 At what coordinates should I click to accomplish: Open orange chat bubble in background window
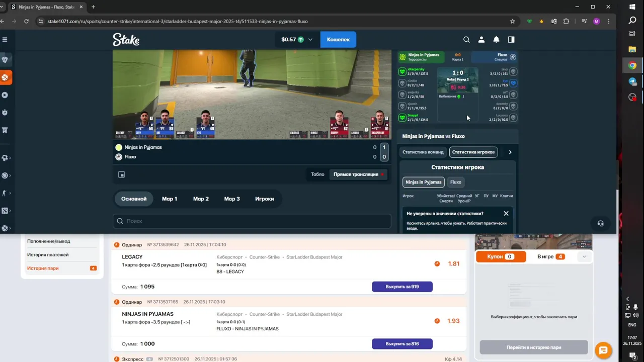click(603, 350)
